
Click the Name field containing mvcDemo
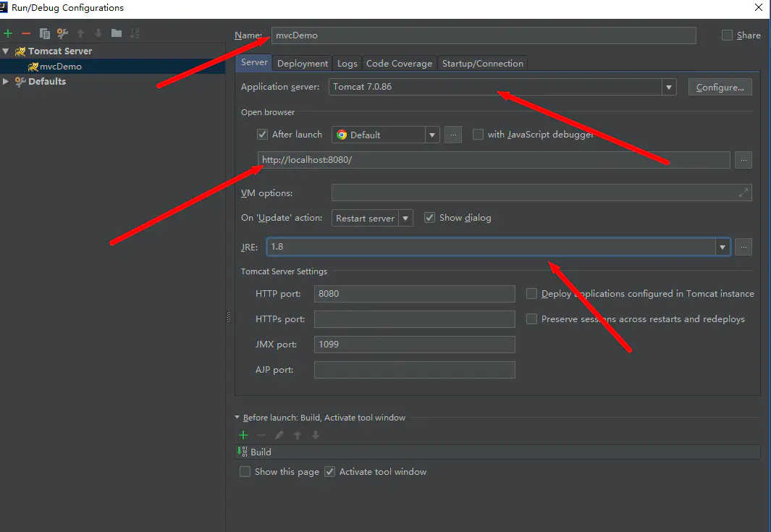pyautogui.click(x=484, y=35)
